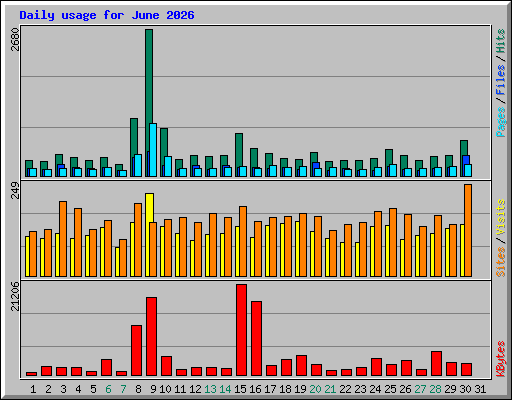Click day label 31 on the x-axis
This screenshot has width=512, height=400.
(480, 389)
